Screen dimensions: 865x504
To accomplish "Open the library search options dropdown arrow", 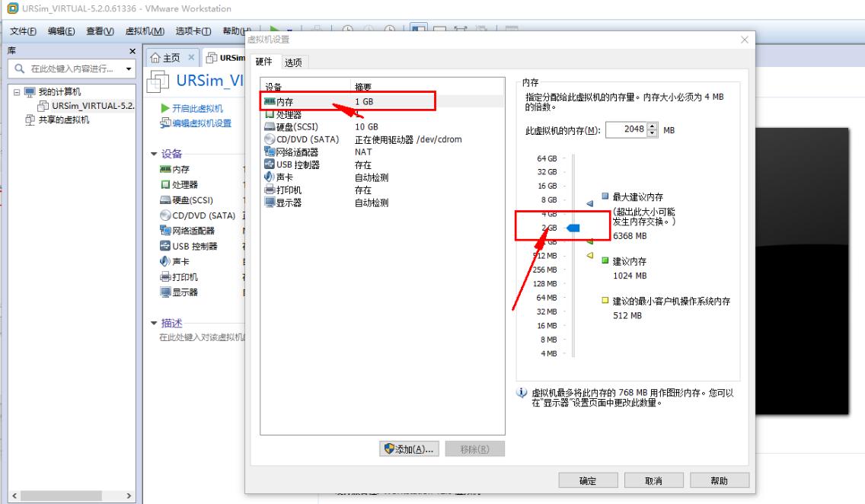I will pos(129,69).
